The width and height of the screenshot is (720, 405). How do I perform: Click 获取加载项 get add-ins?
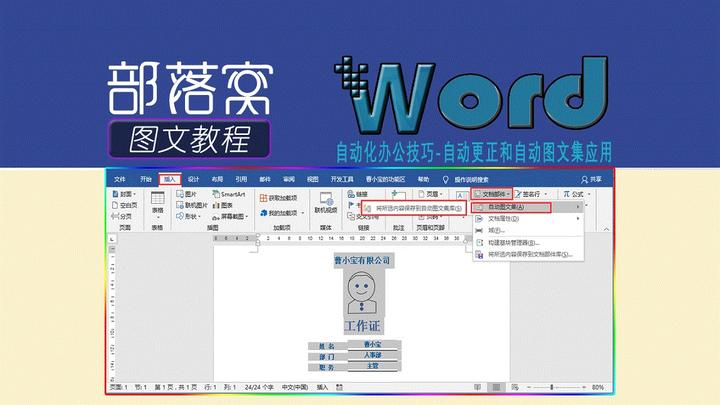[x=279, y=198]
